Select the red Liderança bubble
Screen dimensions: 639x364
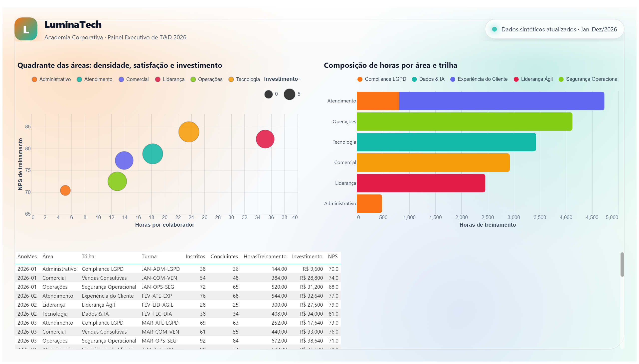(x=265, y=139)
